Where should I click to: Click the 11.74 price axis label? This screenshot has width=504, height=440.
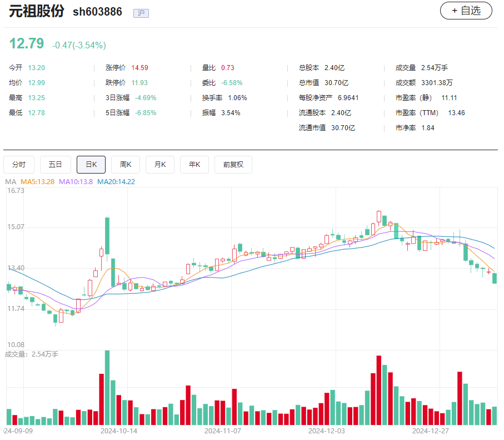tap(16, 309)
